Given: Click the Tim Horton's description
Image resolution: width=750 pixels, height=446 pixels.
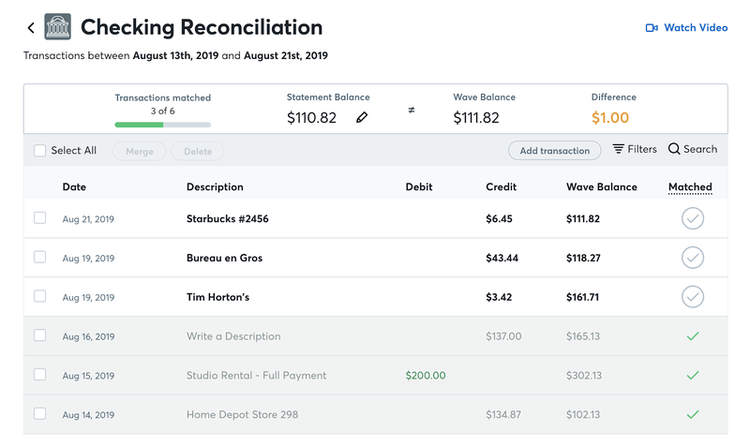Looking at the screenshot, I should coord(218,297).
